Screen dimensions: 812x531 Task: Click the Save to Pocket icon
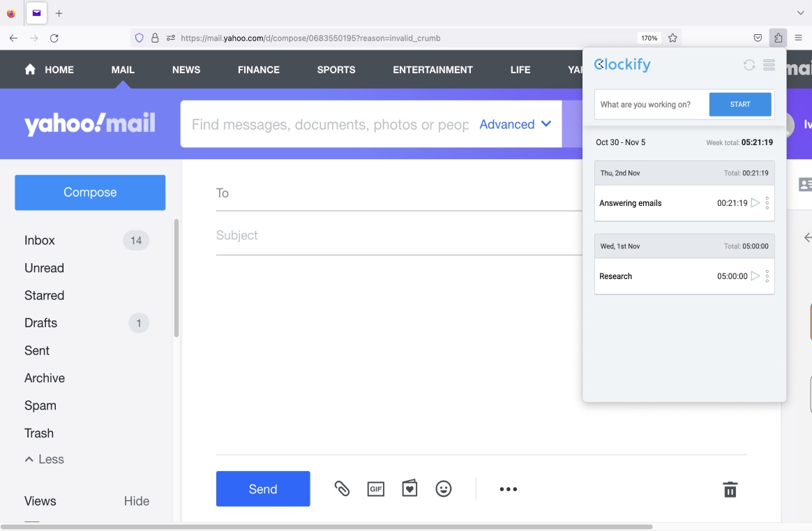click(x=758, y=38)
